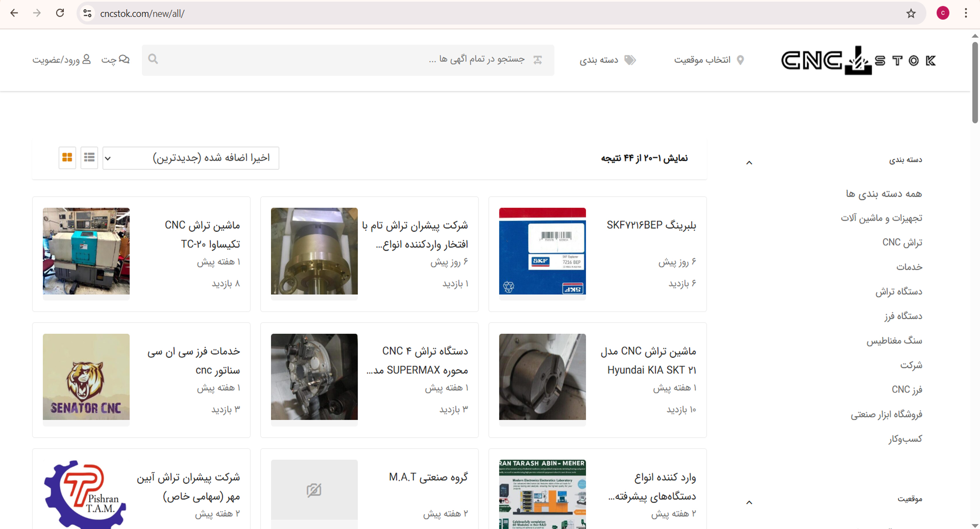
Task: Open site information icon in address bar
Action: (x=88, y=13)
